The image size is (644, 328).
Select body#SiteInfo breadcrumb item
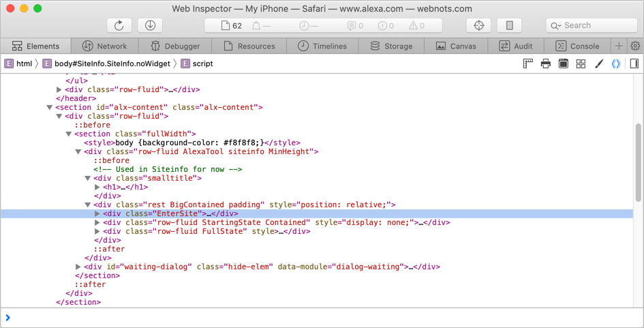point(106,63)
